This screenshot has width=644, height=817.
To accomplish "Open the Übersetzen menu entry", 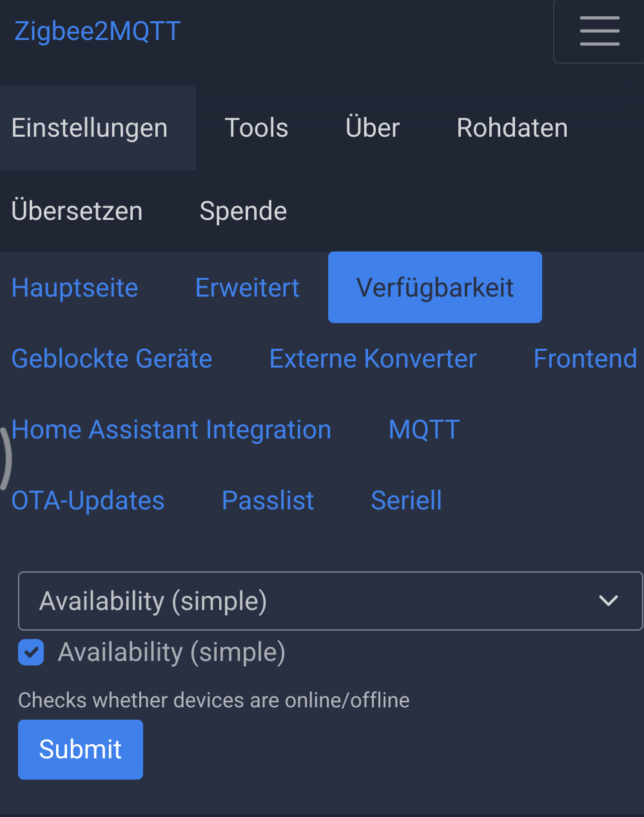I will point(77,211).
